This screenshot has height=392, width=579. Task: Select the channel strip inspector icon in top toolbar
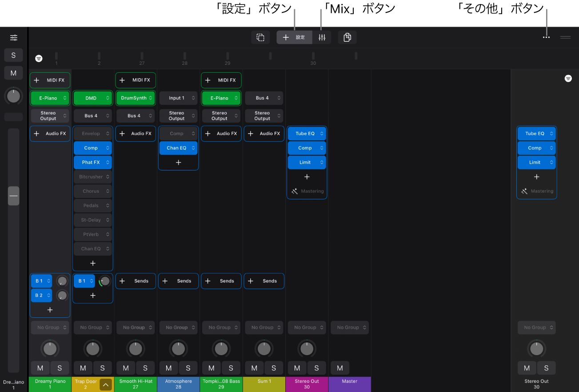coord(322,37)
